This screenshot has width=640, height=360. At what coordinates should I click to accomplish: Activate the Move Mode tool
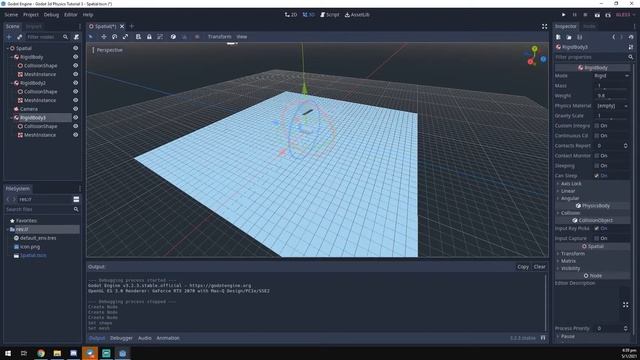tap(104, 37)
